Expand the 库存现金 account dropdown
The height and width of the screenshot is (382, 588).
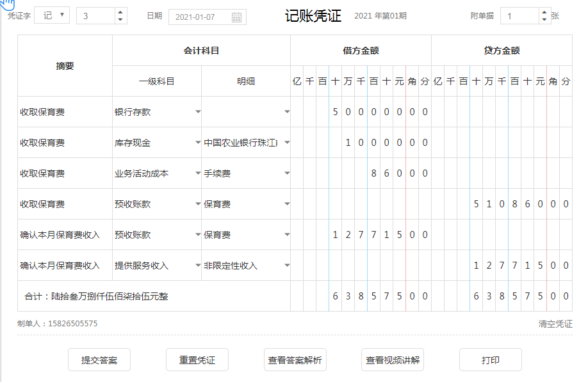[198, 143]
